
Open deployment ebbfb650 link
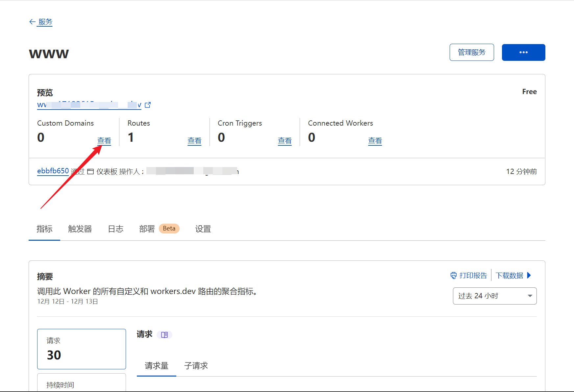[x=53, y=171]
